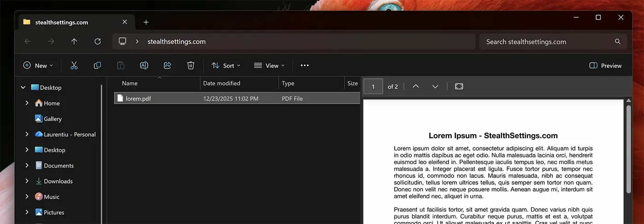Expand the Desktop subfolder node
Screen dimensions: 644x224
click(x=27, y=150)
